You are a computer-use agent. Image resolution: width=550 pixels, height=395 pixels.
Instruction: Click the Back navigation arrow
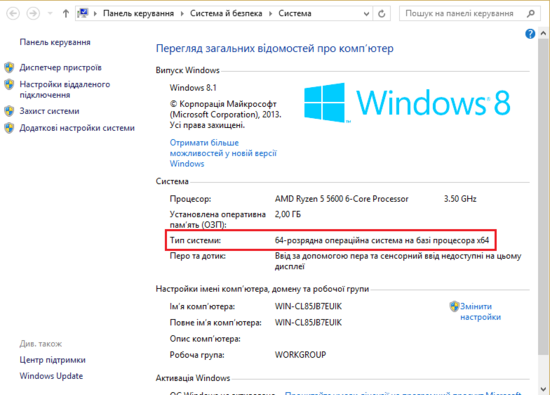tap(13, 14)
